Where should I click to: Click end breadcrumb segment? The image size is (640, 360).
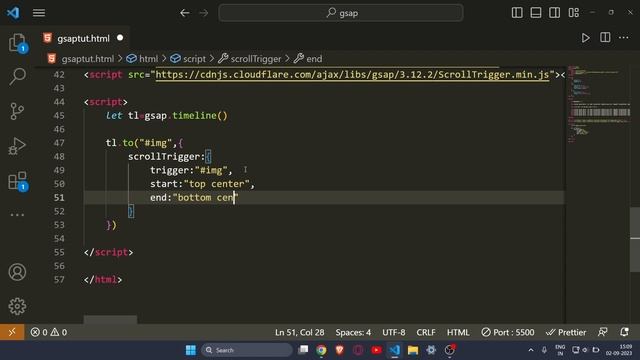click(x=314, y=59)
